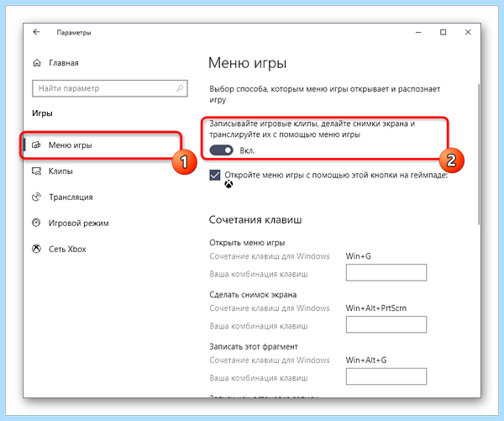The height and width of the screenshot is (421, 504).
Task: Click the Сделать снимок экрана label
Action: click(253, 295)
